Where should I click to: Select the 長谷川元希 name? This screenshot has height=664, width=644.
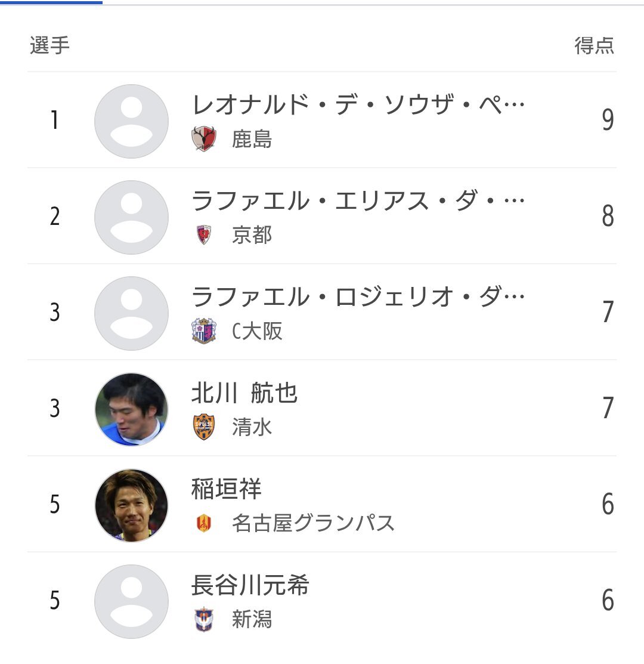tap(250, 585)
